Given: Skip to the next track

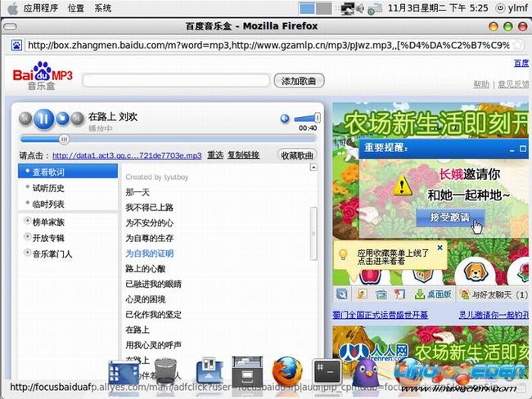Looking at the screenshot, I should pos(78,119).
